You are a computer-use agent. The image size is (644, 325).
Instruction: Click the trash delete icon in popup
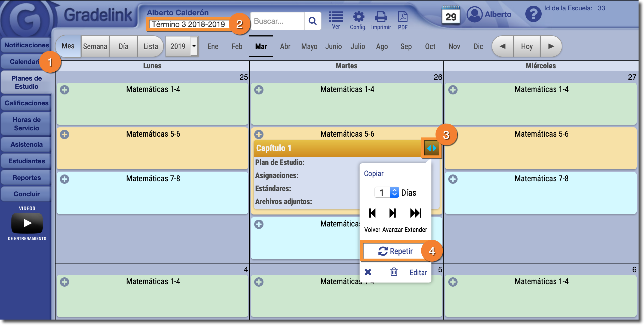click(x=394, y=272)
